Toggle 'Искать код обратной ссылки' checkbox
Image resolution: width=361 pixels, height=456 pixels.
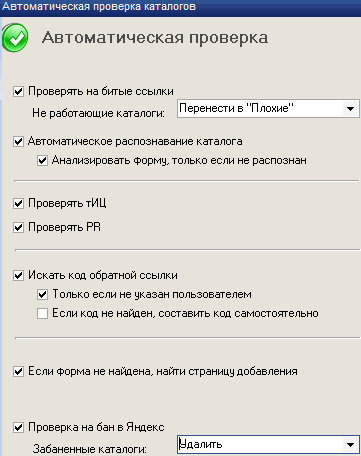[18, 276]
